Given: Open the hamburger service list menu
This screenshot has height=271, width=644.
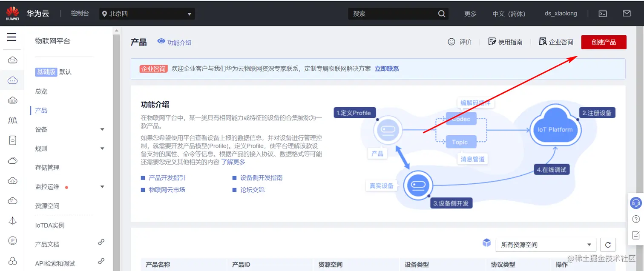Looking at the screenshot, I should coord(11,37).
